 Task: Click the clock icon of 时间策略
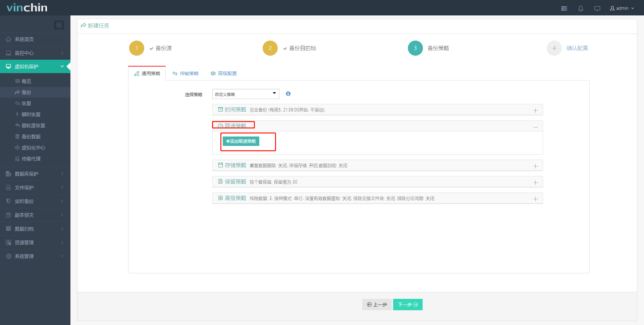[220, 109]
